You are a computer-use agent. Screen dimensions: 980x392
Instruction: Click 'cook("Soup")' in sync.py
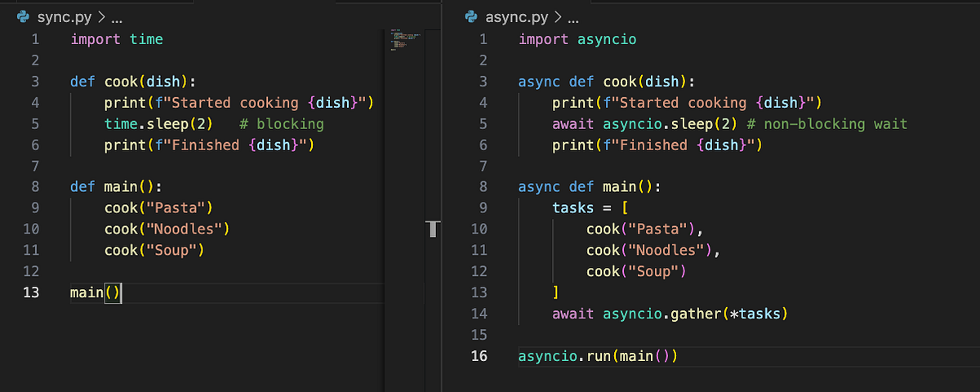pos(154,251)
